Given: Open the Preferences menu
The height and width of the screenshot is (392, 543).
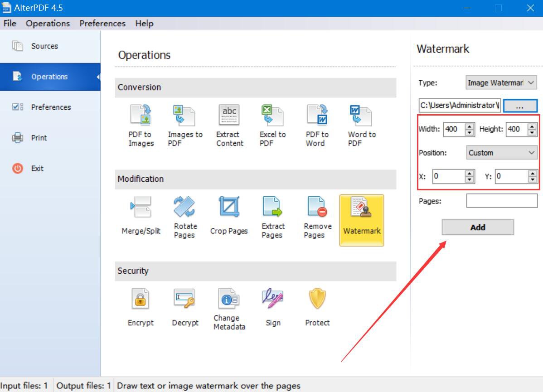Looking at the screenshot, I should [x=102, y=23].
